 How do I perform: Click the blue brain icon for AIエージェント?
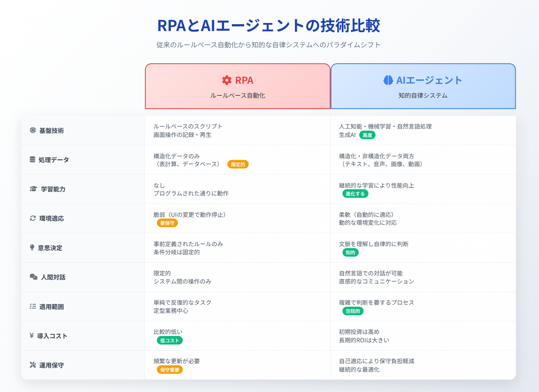point(388,80)
